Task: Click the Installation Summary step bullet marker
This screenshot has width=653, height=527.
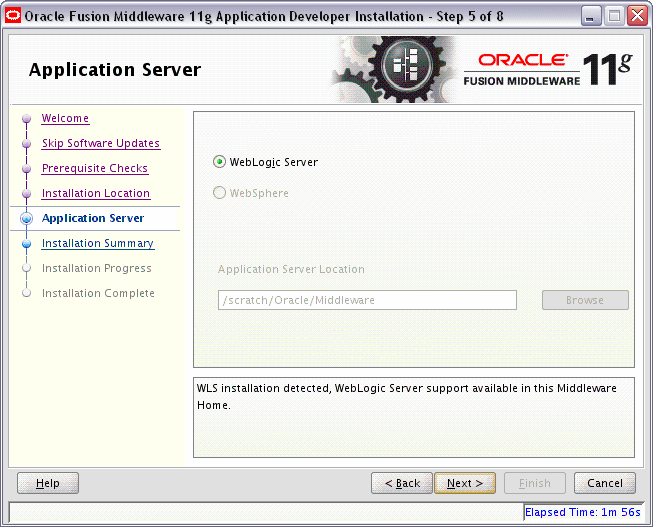Action: point(27,244)
